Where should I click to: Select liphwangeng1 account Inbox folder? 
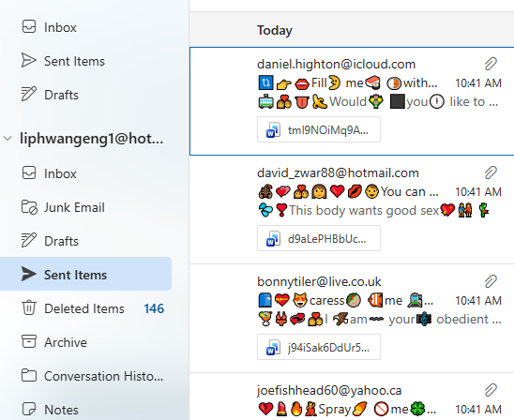pos(86,173)
